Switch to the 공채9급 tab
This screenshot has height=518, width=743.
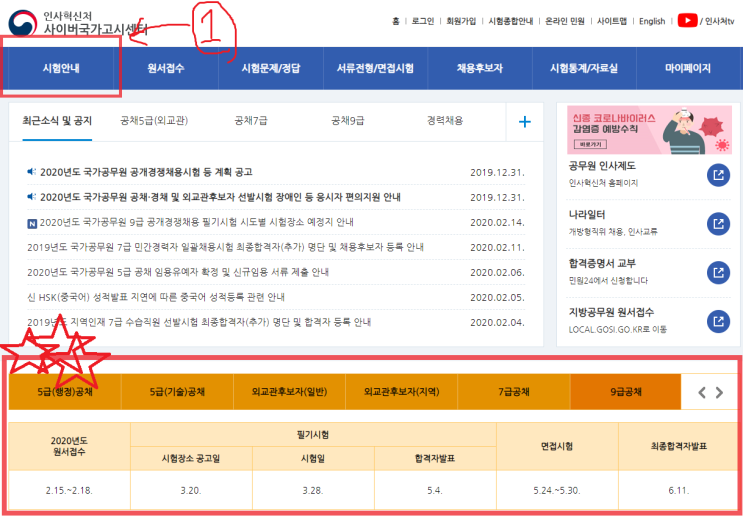pyautogui.click(x=348, y=121)
